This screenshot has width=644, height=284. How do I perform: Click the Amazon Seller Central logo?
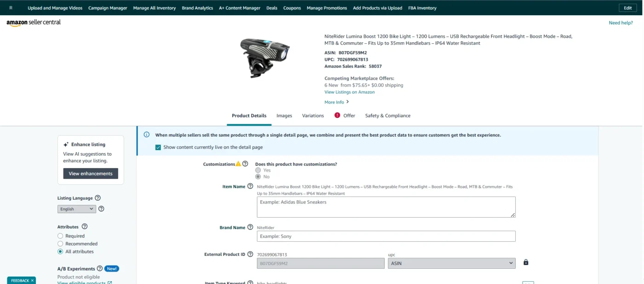coord(34,23)
